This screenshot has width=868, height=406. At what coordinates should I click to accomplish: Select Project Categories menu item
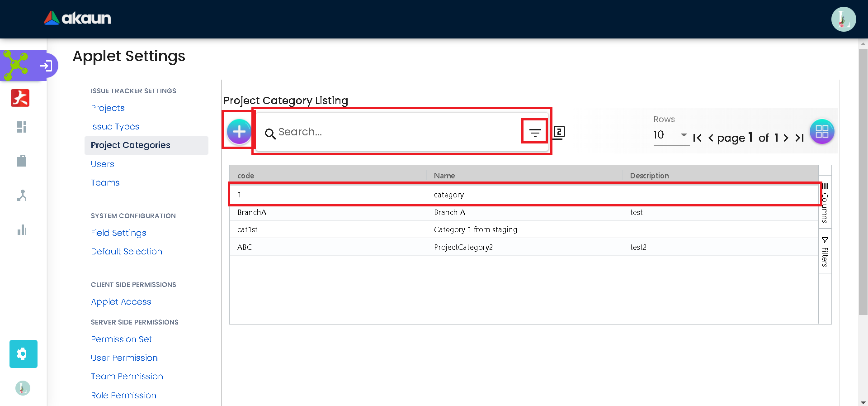point(146,145)
